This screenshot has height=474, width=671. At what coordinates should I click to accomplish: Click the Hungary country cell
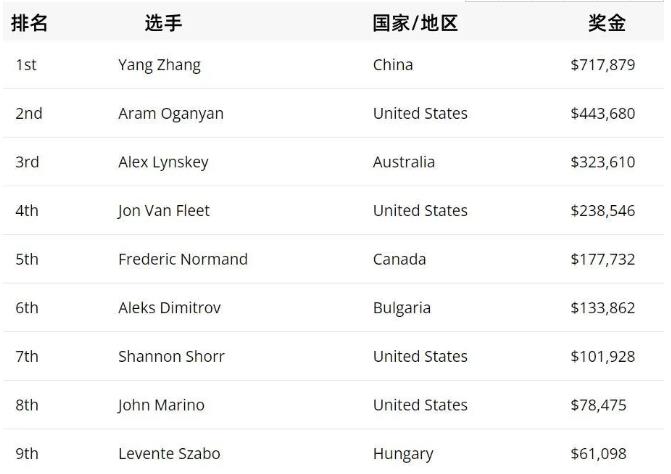point(403,454)
